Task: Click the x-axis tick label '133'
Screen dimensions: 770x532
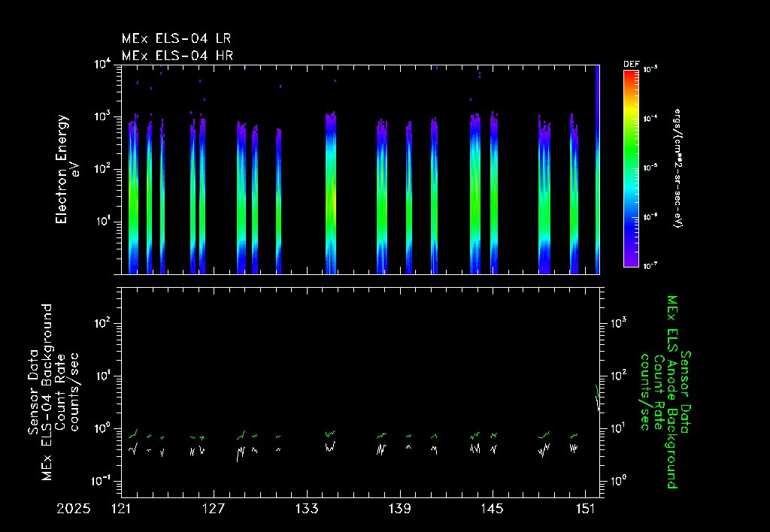Action: pyautogui.click(x=307, y=509)
